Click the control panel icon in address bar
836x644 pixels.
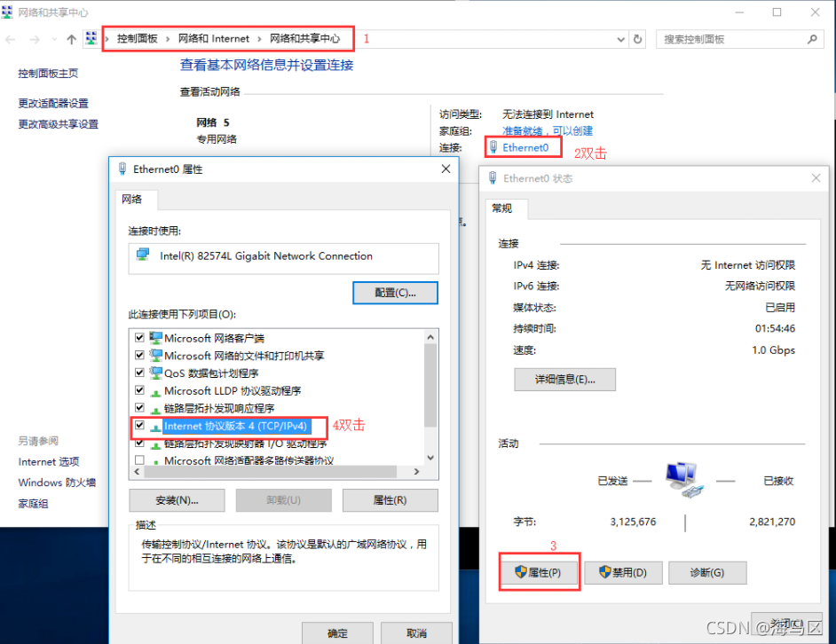pos(91,38)
